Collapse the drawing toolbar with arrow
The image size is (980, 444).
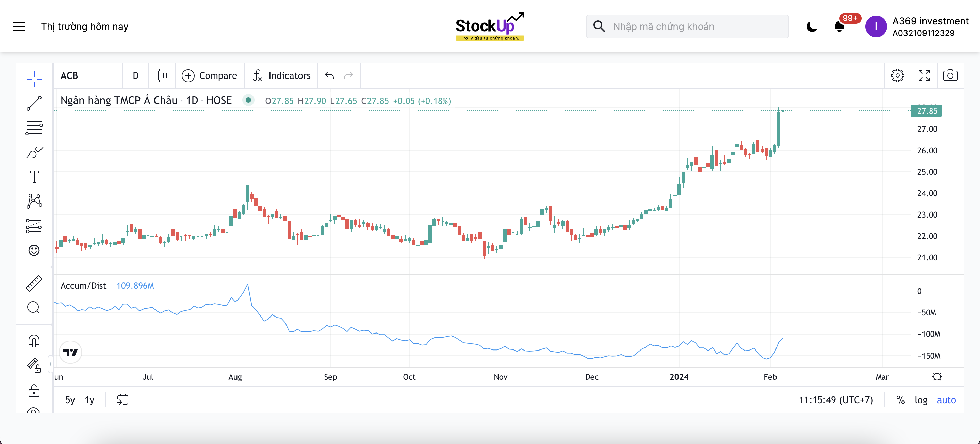(x=51, y=364)
